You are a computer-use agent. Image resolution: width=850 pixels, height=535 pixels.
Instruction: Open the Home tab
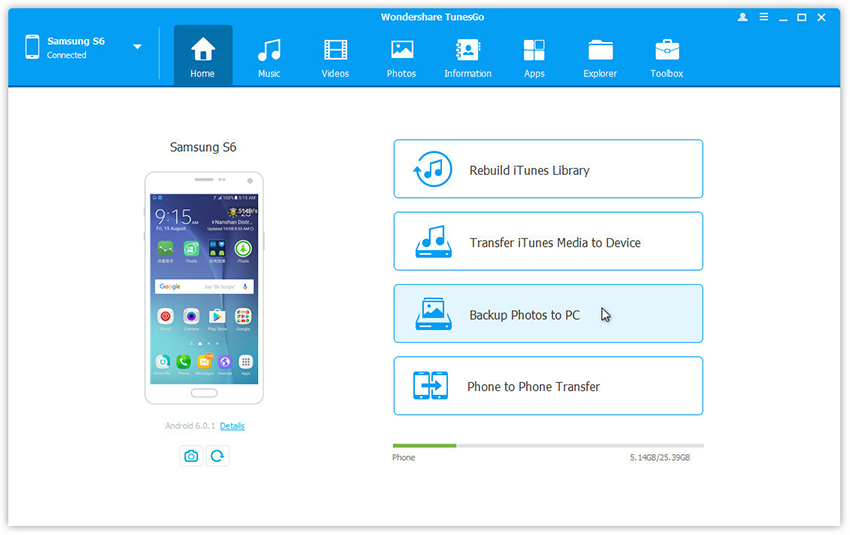(x=203, y=55)
